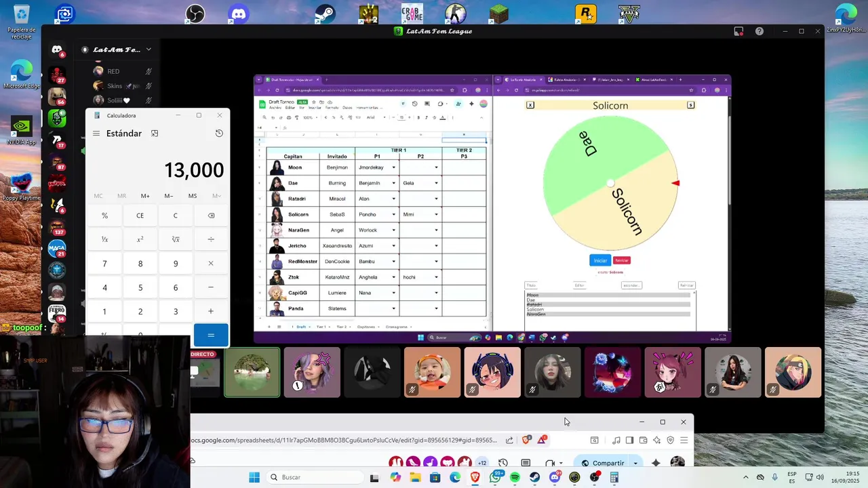Screen dimensions: 868x488
Task: Open Discord direct messages home icon
Action: (x=57, y=50)
